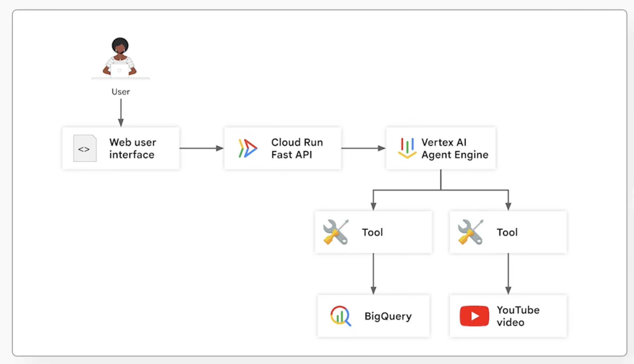The height and width of the screenshot is (364, 634).
Task: Select the 'Vertex AI Agent Engine' text
Action: click(454, 148)
